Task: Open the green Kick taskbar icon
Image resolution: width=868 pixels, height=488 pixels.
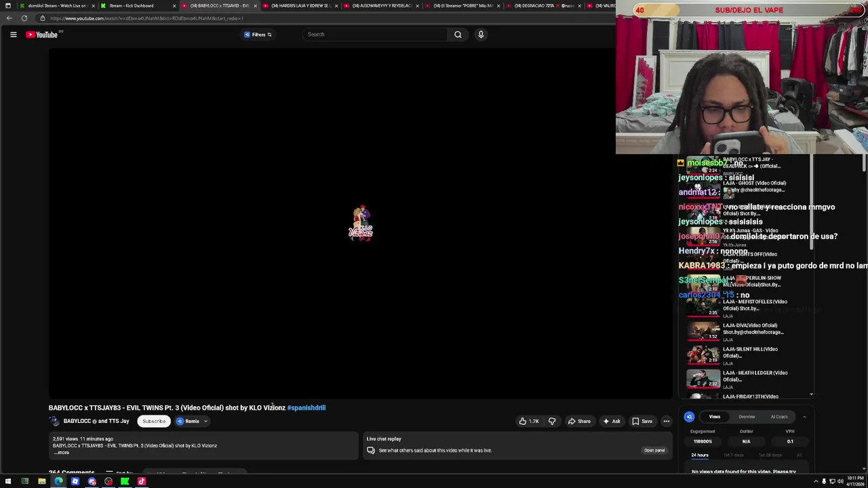Action: (125, 481)
